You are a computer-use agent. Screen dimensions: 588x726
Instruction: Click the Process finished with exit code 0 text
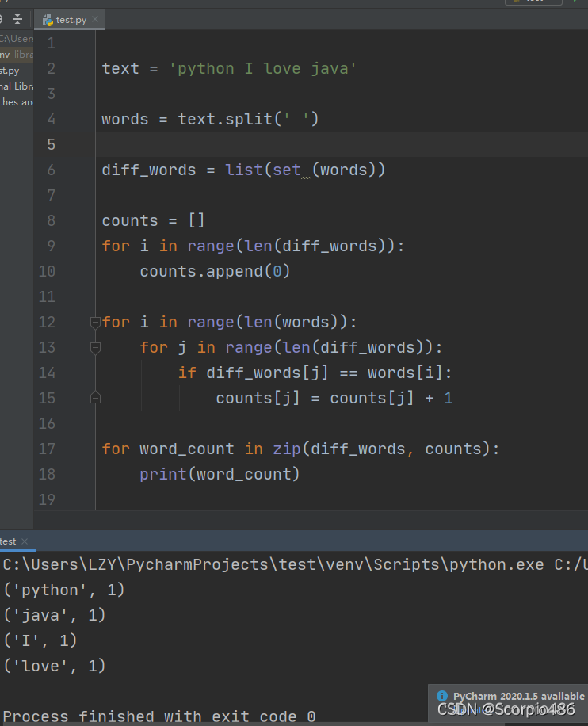coord(159,716)
